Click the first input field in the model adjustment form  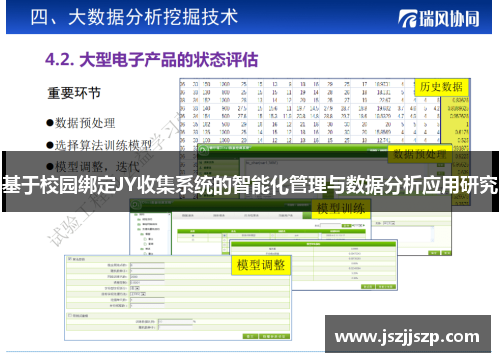pyautogui.click(x=147, y=265)
